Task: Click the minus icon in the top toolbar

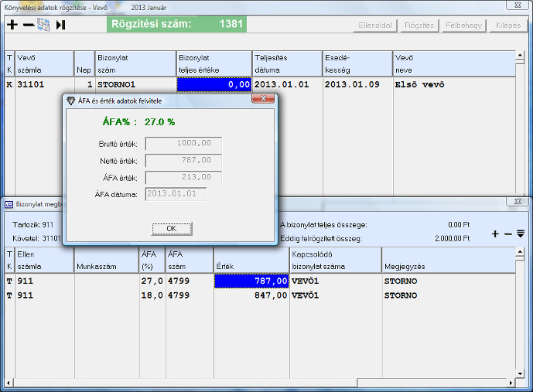Action: 27,25
